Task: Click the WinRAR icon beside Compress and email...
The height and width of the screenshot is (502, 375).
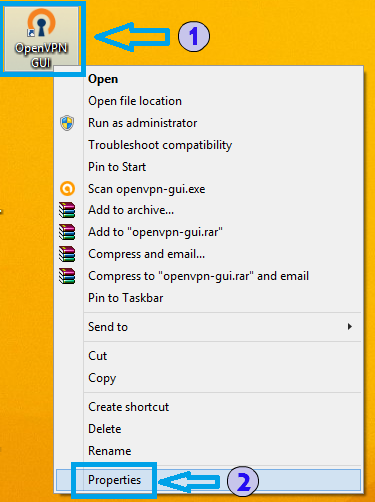Action: [x=67, y=254]
